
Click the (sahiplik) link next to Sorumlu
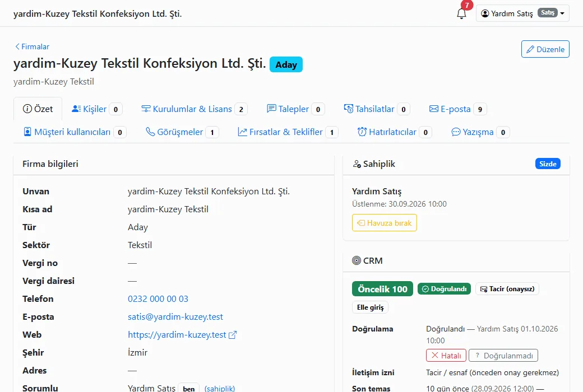point(220,388)
